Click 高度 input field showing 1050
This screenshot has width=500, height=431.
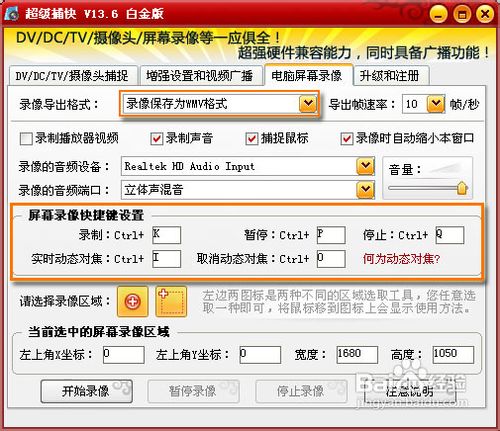453,355
